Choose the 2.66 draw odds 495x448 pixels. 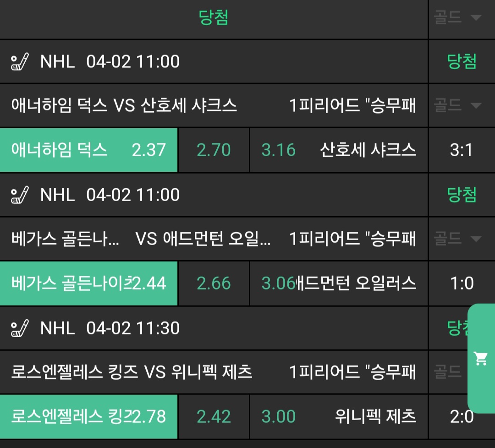pos(214,284)
